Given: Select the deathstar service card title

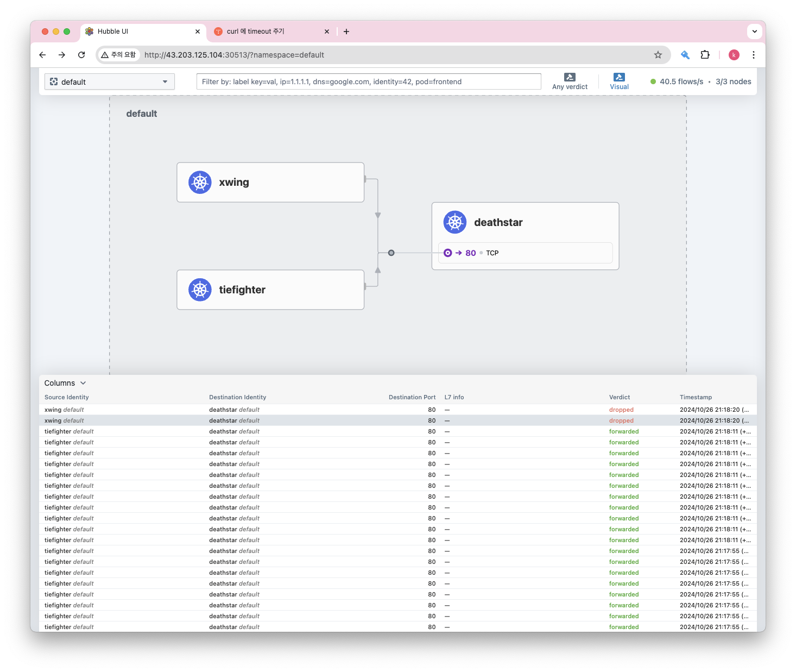Looking at the screenshot, I should tap(498, 222).
